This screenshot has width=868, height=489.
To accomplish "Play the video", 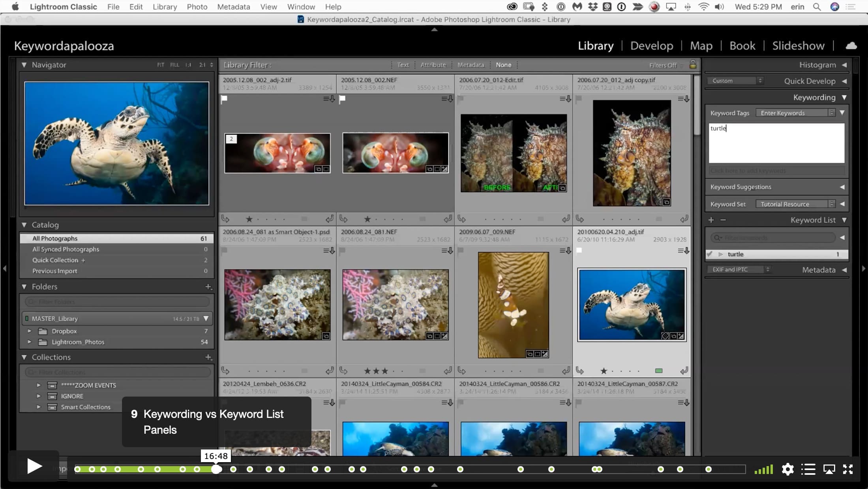I will [34, 466].
